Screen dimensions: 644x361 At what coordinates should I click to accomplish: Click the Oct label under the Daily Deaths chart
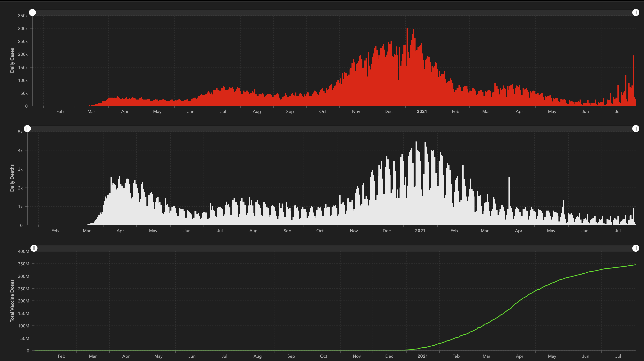[320, 231]
